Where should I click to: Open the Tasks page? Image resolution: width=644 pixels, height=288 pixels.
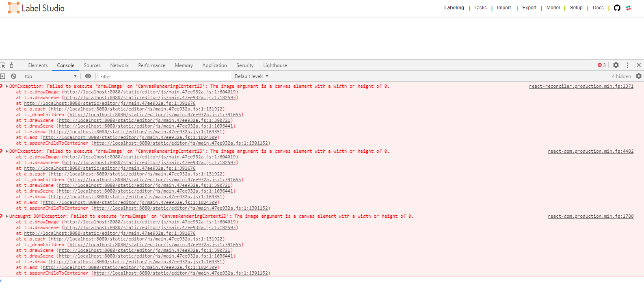(480, 8)
